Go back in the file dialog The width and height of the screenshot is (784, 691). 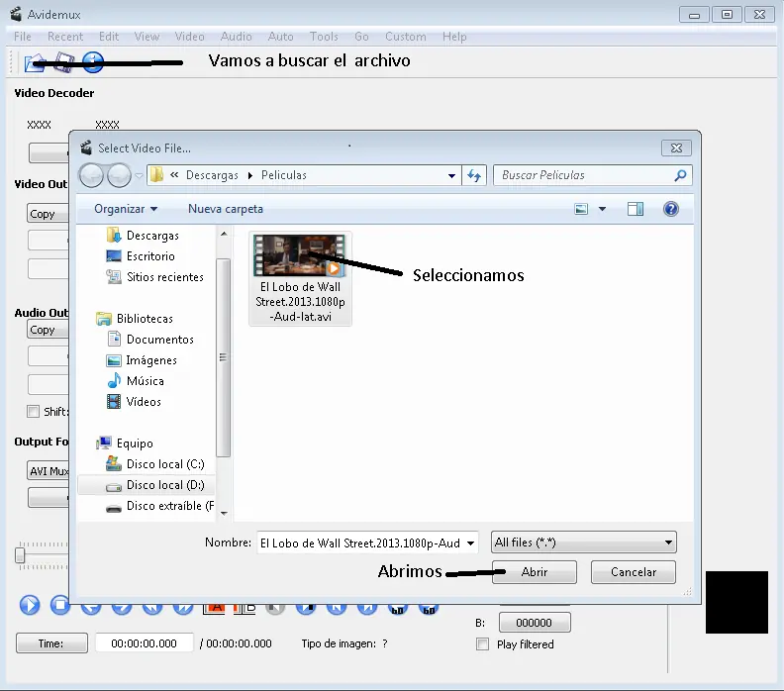click(91, 175)
